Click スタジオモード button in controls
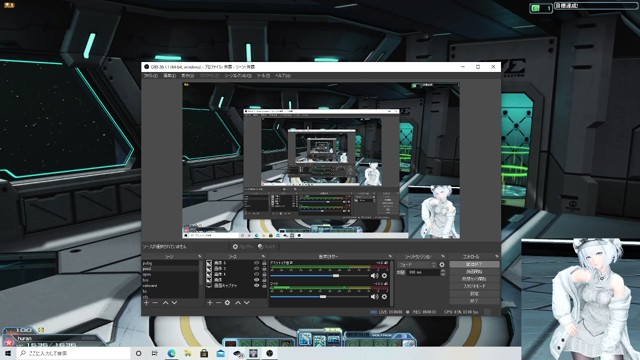The height and width of the screenshot is (360, 640). 474,287
